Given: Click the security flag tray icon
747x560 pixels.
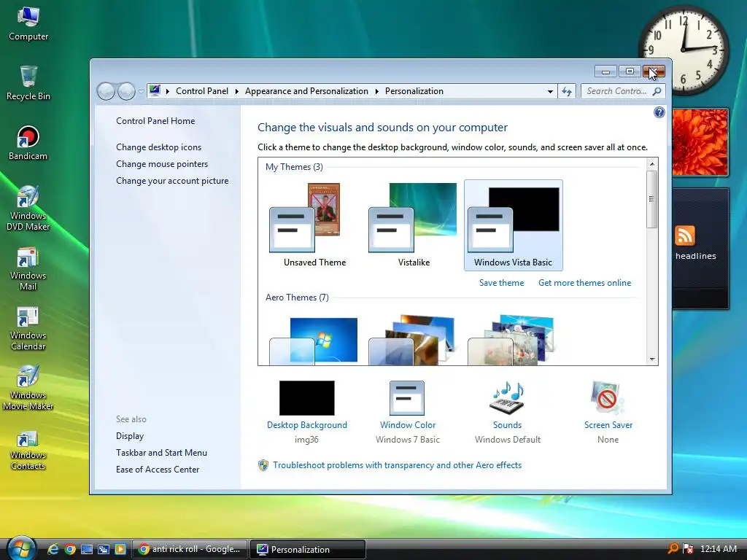Looking at the screenshot, I should tap(687, 548).
